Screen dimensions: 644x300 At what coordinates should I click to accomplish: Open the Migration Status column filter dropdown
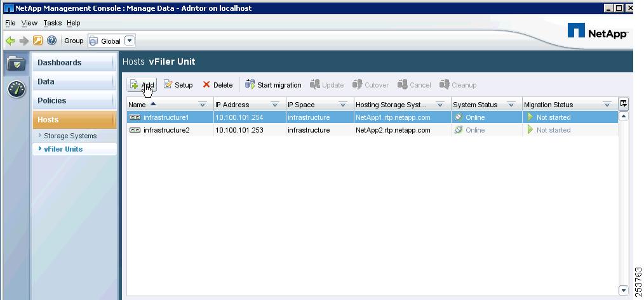[x=607, y=104]
